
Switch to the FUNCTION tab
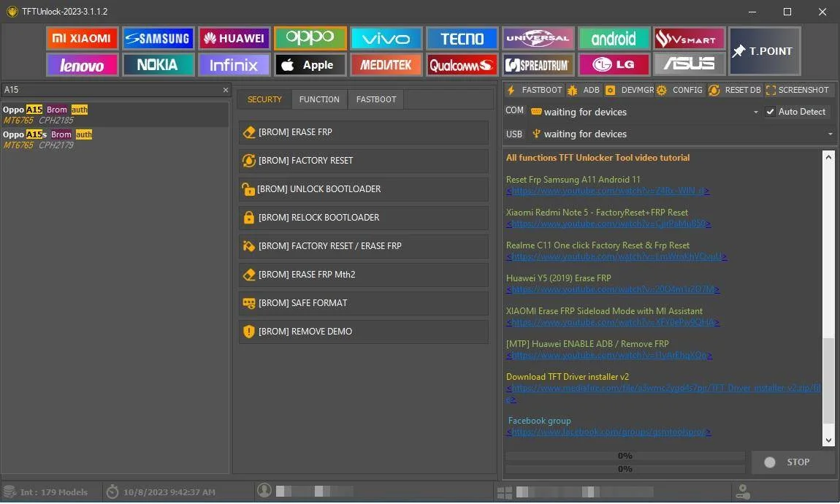(319, 99)
